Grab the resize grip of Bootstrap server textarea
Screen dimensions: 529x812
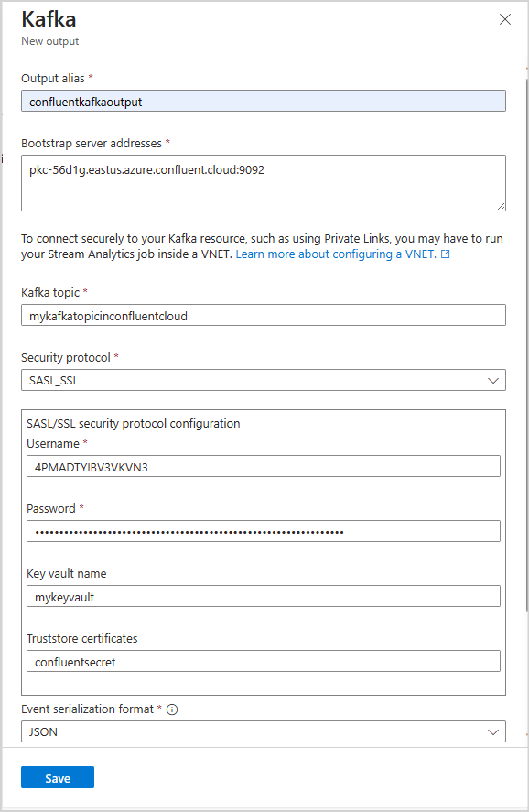click(x=501, y=206)
